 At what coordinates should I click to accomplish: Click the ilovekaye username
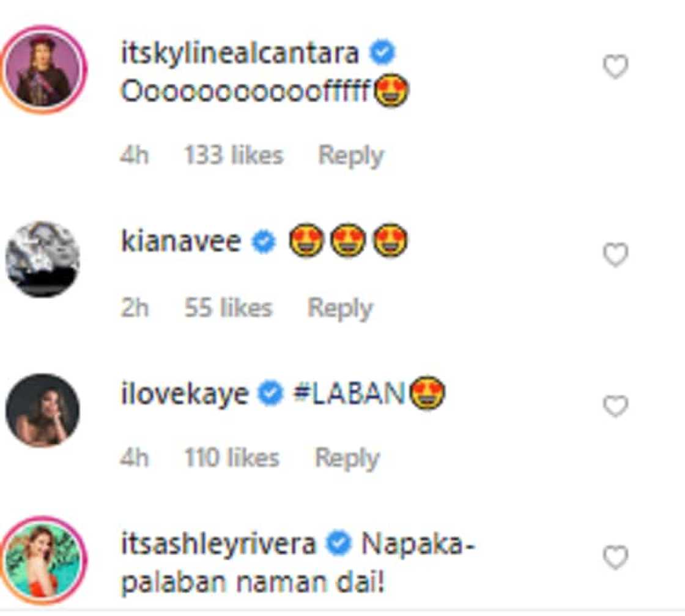[x=185, y=394]
